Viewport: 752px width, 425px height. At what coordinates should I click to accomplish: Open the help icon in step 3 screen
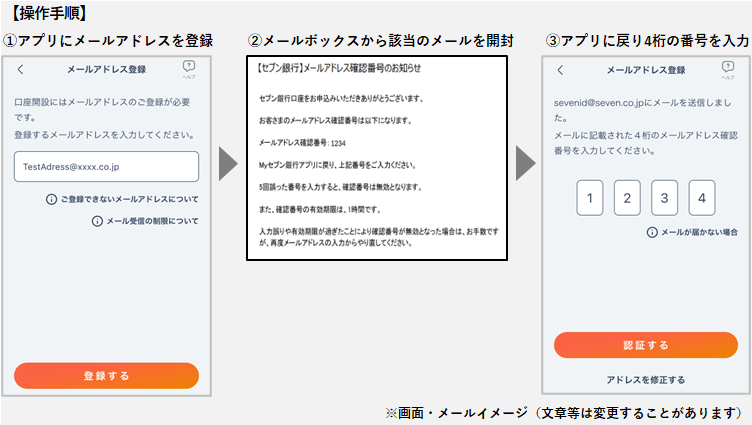point(727,69)
